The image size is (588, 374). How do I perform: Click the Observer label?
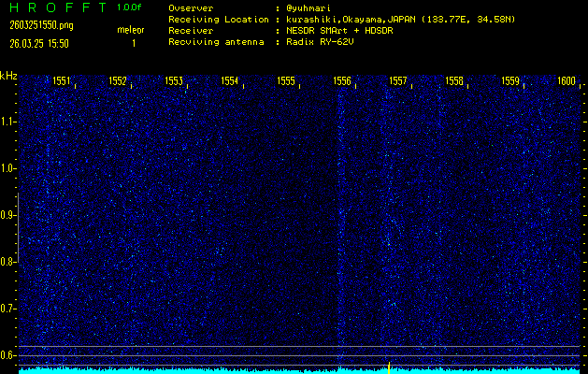point(191,8)
